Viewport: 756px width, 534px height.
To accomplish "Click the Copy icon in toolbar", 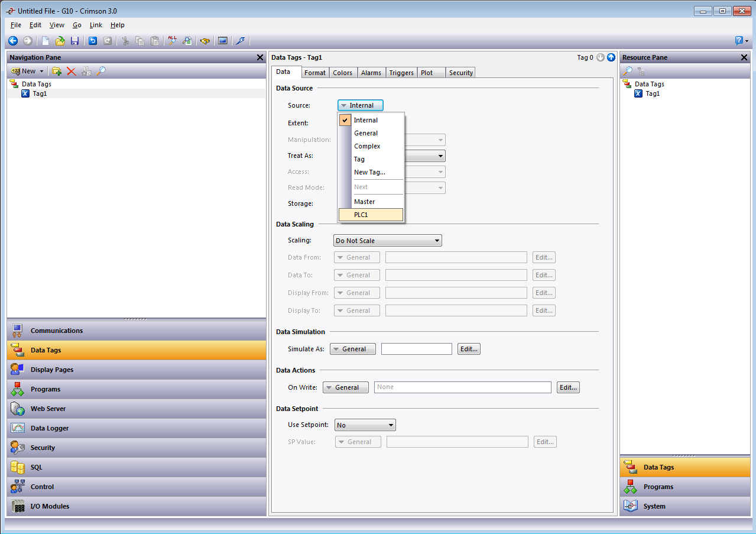I will 140,41.
